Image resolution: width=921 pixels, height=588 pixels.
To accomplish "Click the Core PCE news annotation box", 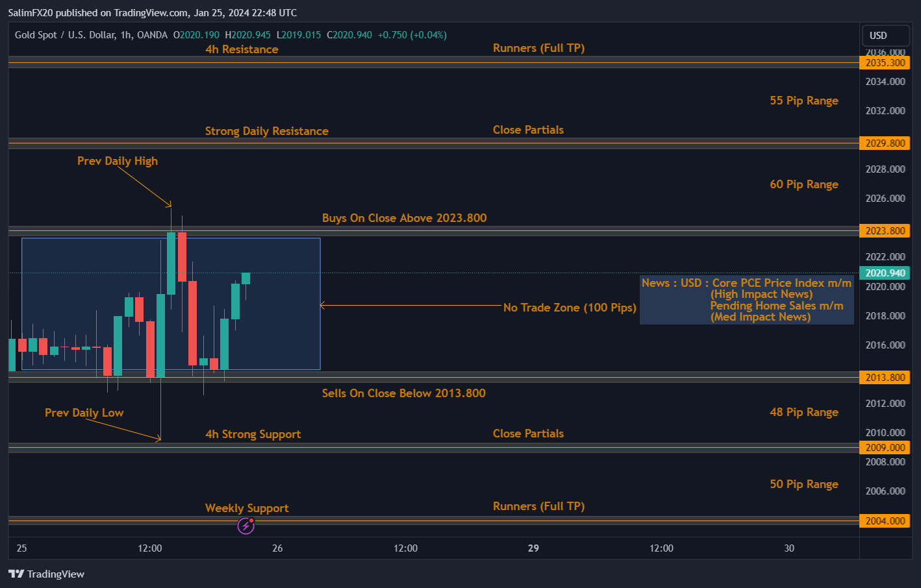I will (746, 299).
